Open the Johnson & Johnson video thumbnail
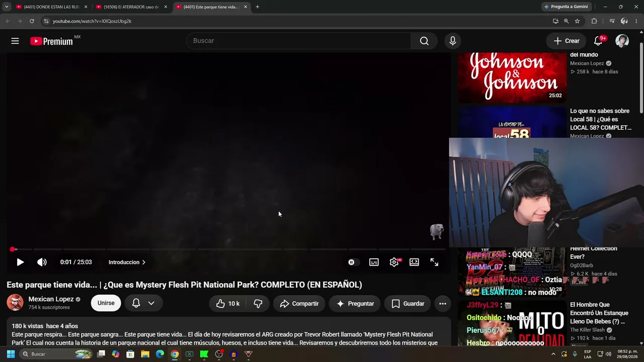644x362 pixels. pos(512,77)
